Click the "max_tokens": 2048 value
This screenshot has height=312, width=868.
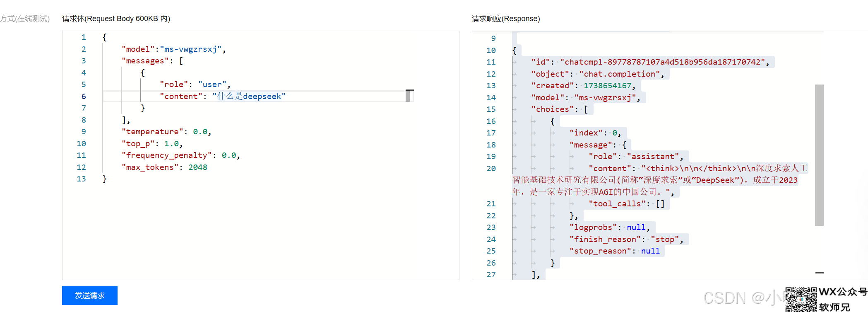[198, 167]
